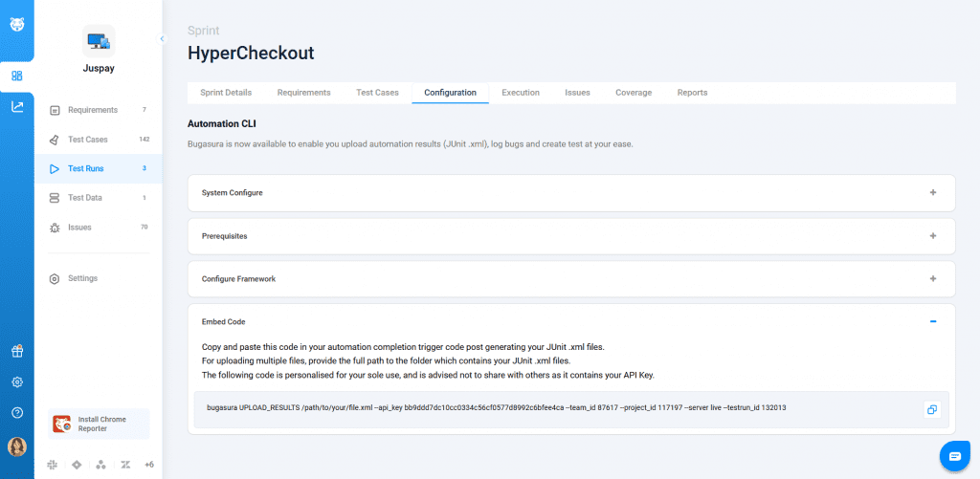980x479 pixels.
Task: Click the Requirements list icon in sidebar
Action: coord(55,110)
